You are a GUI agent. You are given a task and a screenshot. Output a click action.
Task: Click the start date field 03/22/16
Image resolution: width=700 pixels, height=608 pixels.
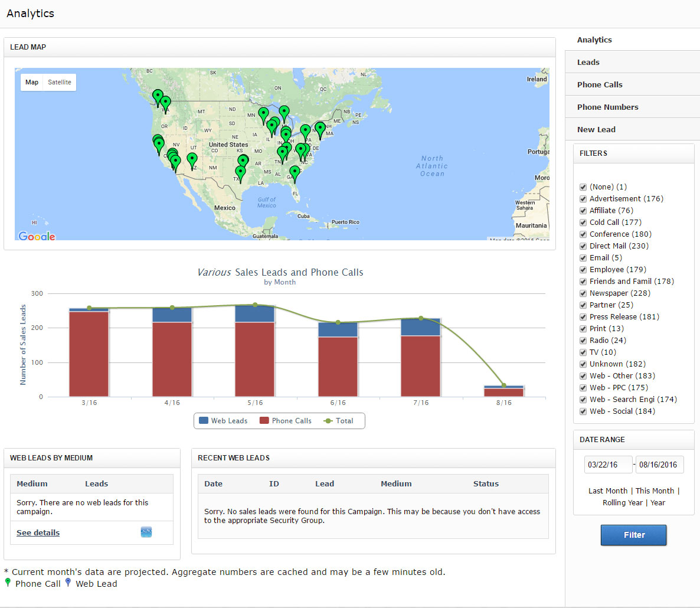click(608, 465)
